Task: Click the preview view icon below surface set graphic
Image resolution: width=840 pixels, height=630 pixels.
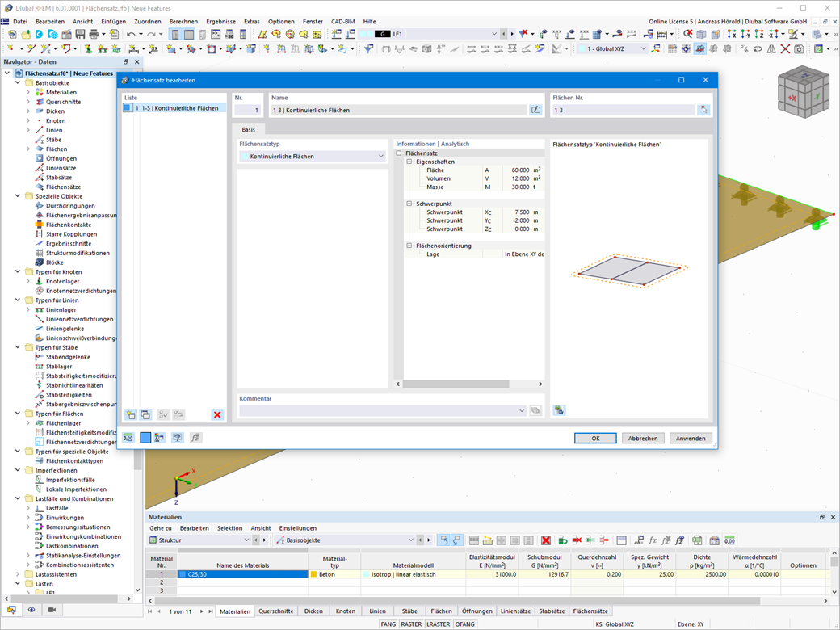Action: click(559, 410)
